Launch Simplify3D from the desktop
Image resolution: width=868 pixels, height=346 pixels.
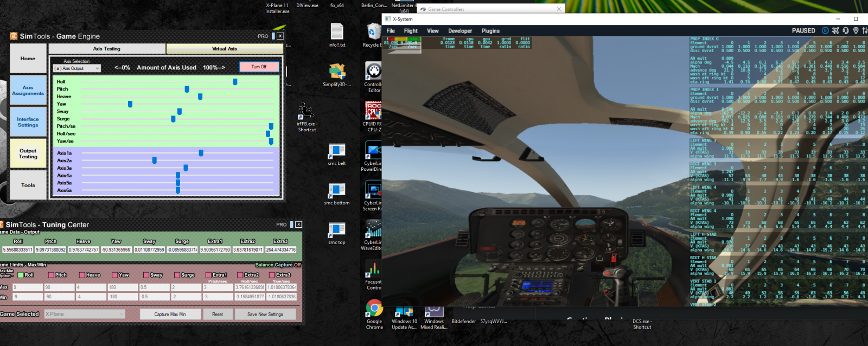tap(337, 74)
